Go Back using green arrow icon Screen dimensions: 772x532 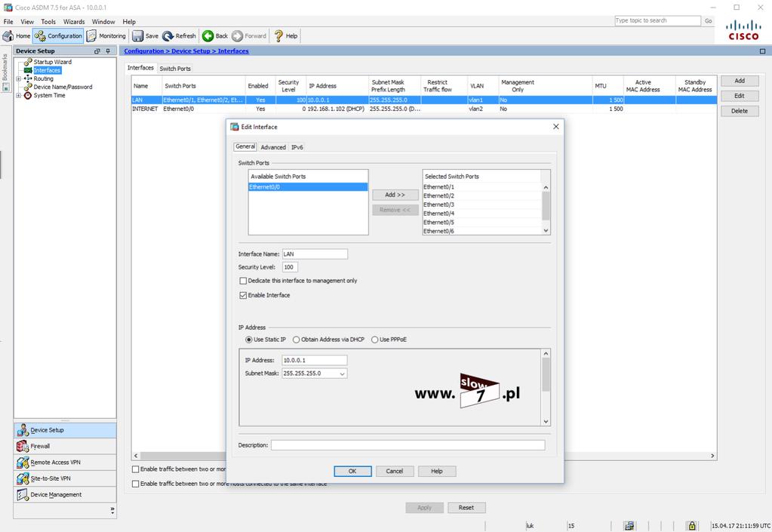coord(208,36)
